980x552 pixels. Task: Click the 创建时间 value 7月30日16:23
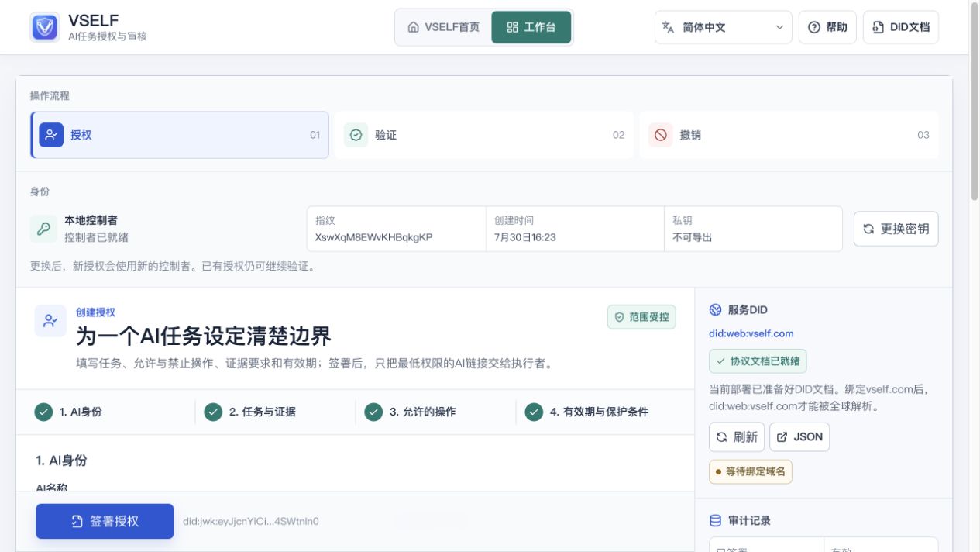tap(525, 237)
